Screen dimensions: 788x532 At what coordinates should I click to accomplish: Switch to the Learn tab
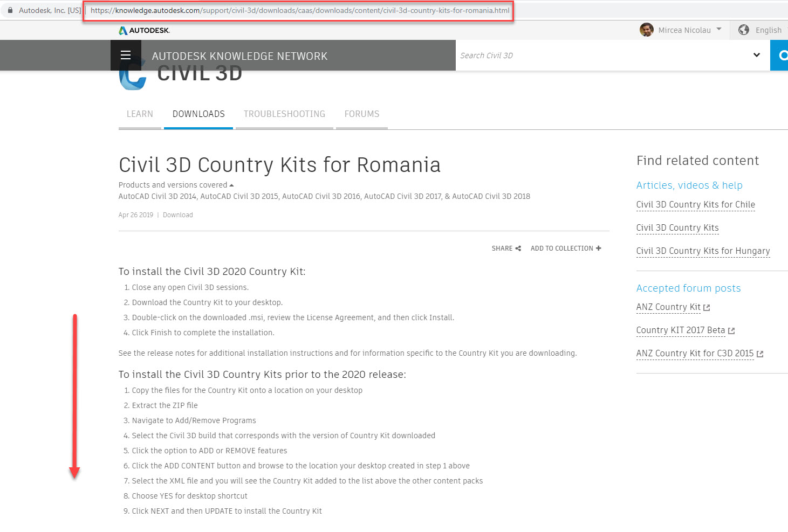click(x=140, y=114)
